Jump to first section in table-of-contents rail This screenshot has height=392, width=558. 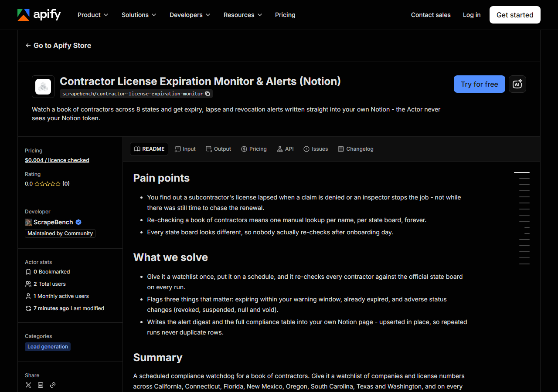(522, 172)
